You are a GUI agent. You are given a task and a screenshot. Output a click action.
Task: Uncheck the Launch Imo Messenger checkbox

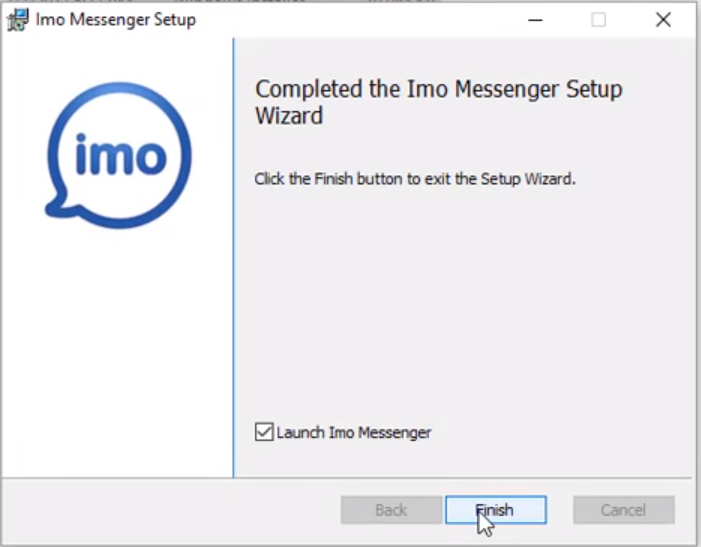point(264,432)
